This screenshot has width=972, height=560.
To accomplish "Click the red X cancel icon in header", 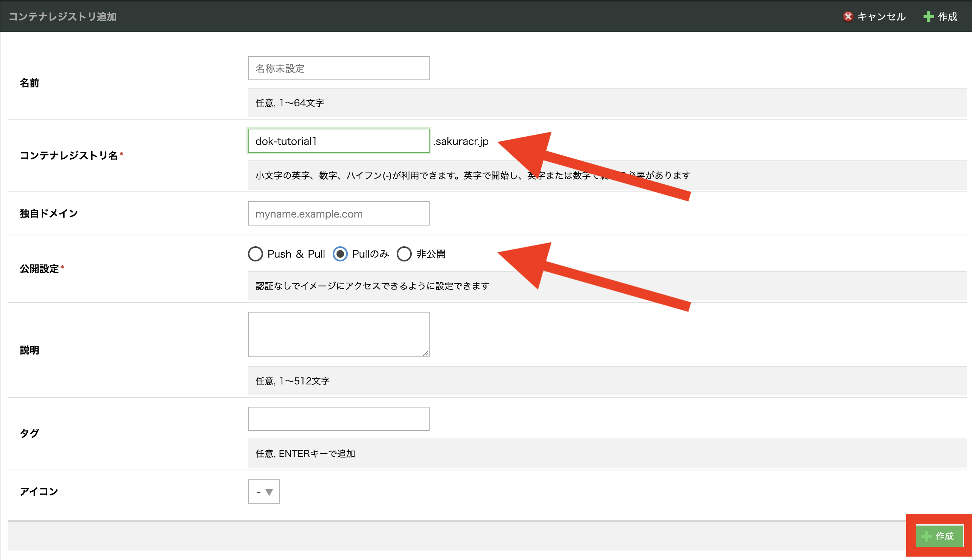I will coord(848,17).
